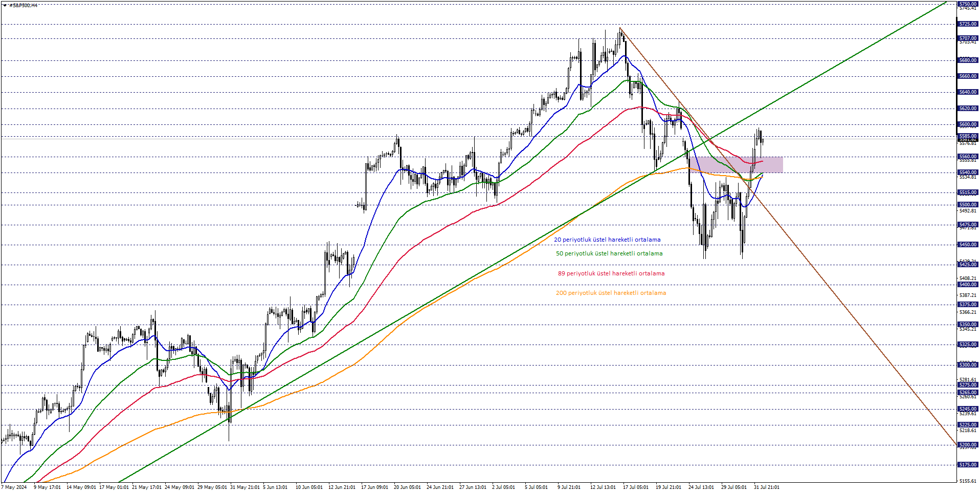
Task: Click the 5408.21 price scale value
Action: tap(968, 278)
